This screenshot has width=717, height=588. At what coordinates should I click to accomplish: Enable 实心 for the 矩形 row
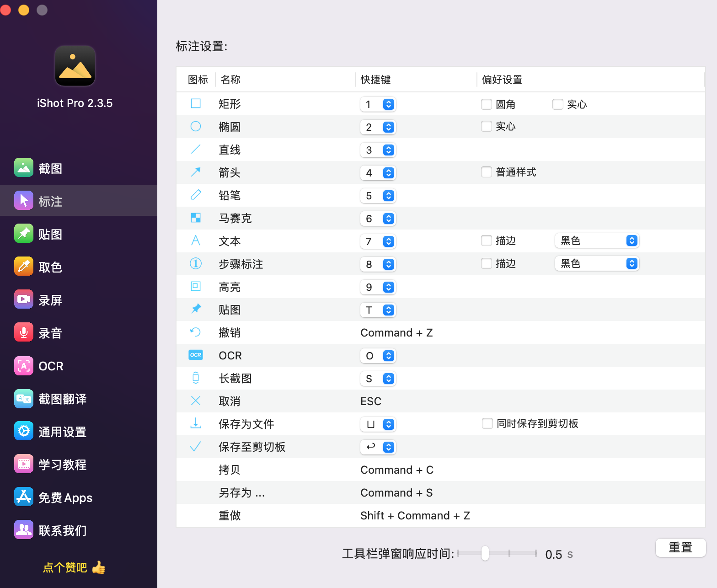click(x=558, y=104)
